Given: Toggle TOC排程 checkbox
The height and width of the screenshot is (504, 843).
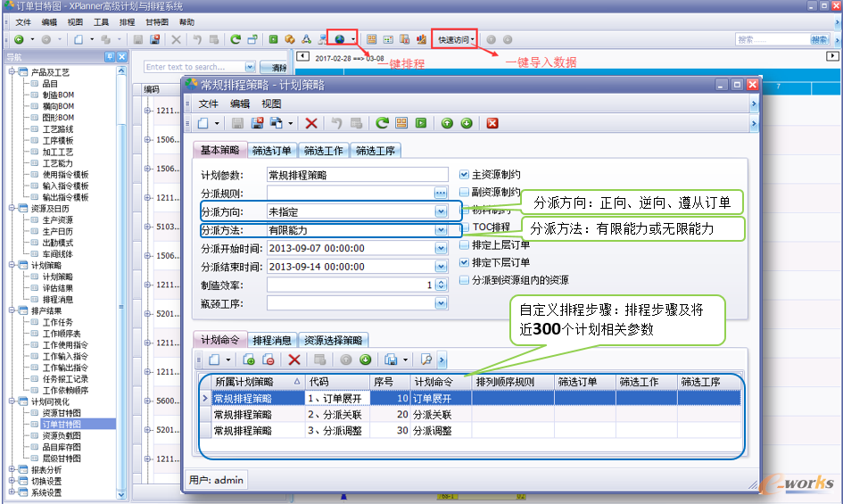Looking at the screenshot, I should click(x=466, y=227).
